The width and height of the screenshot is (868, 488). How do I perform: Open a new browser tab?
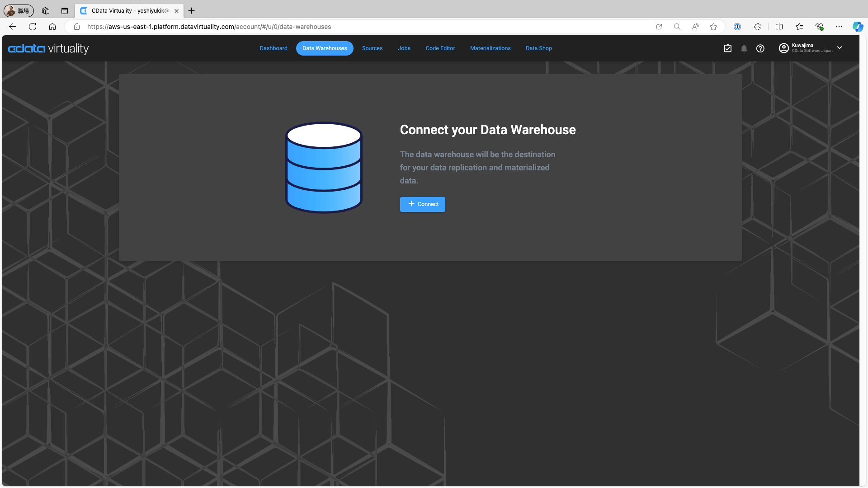coord(192,10)
